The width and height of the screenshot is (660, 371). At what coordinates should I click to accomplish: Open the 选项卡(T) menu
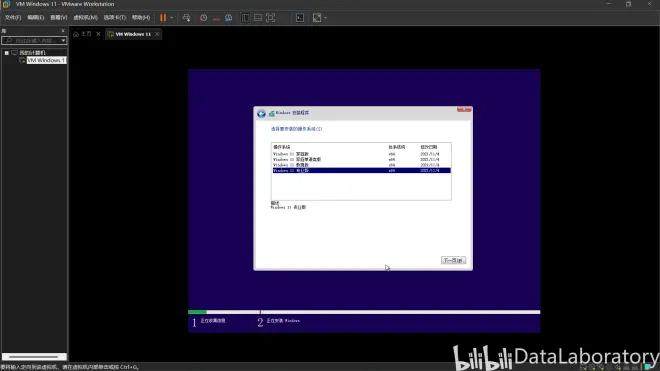click(x=114, y=18)
